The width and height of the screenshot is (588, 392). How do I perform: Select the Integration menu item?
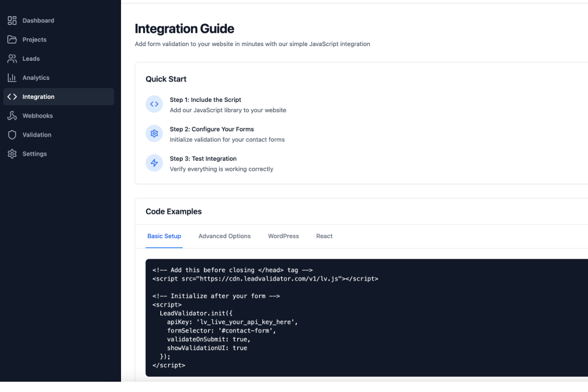tap(59, 97)
